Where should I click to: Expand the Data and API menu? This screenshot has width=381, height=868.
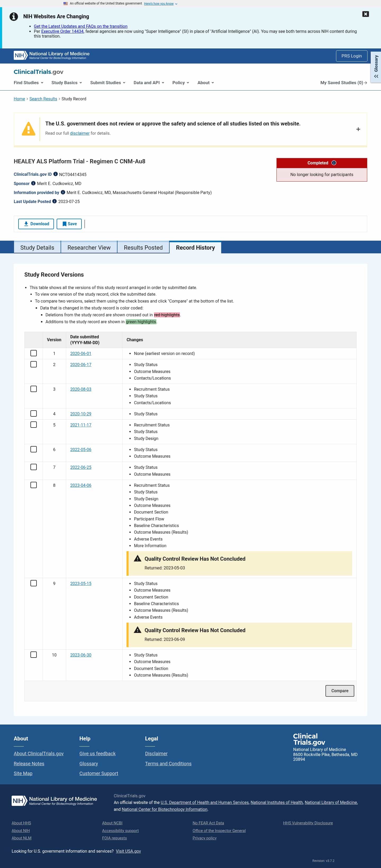(x=149, y=83)
